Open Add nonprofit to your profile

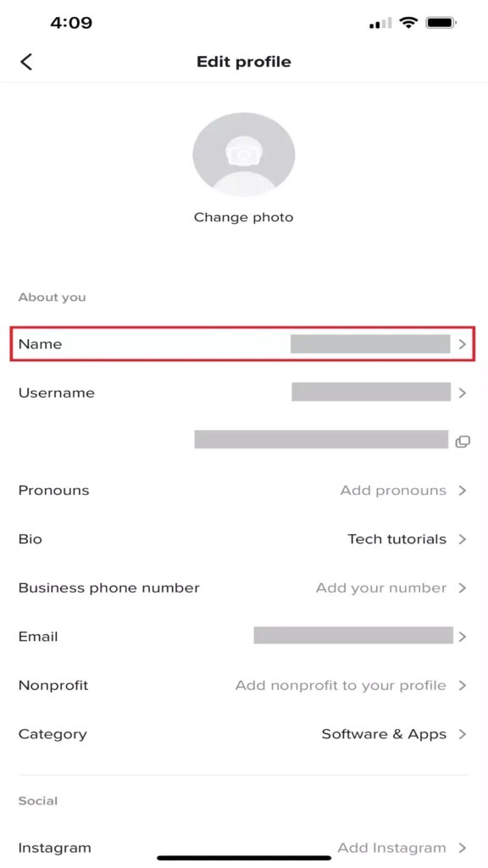341,685
